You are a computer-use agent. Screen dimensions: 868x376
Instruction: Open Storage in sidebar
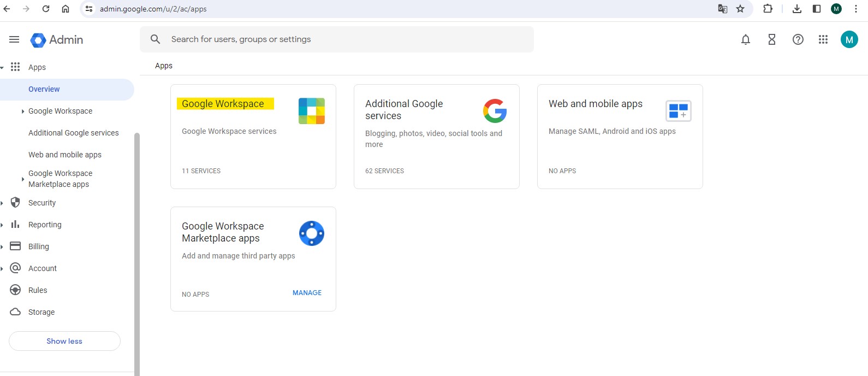pos(41,312)
